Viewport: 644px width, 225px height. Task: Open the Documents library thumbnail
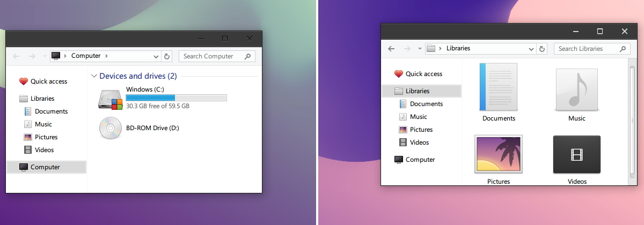[499, 87]
